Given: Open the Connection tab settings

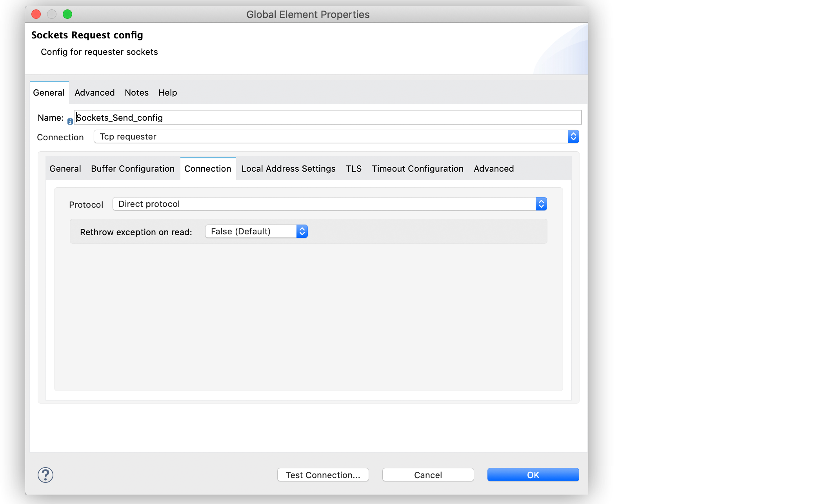Looking at the screenshot, I should 207,169.
